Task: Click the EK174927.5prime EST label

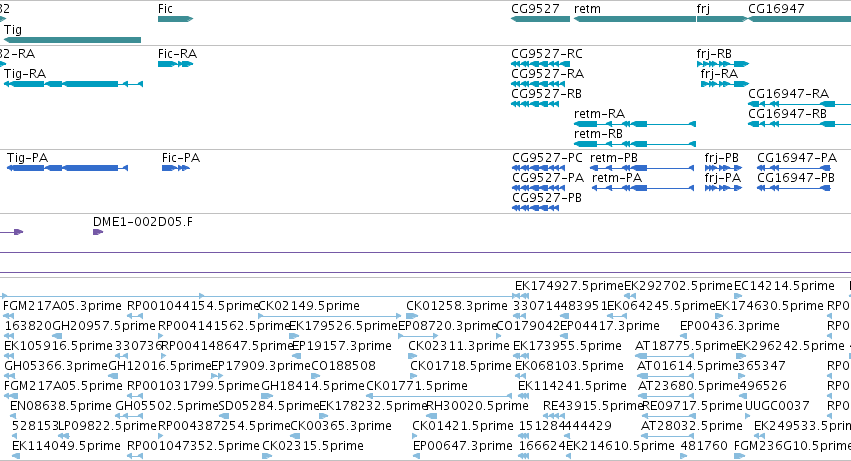Action: pos(569,286)
